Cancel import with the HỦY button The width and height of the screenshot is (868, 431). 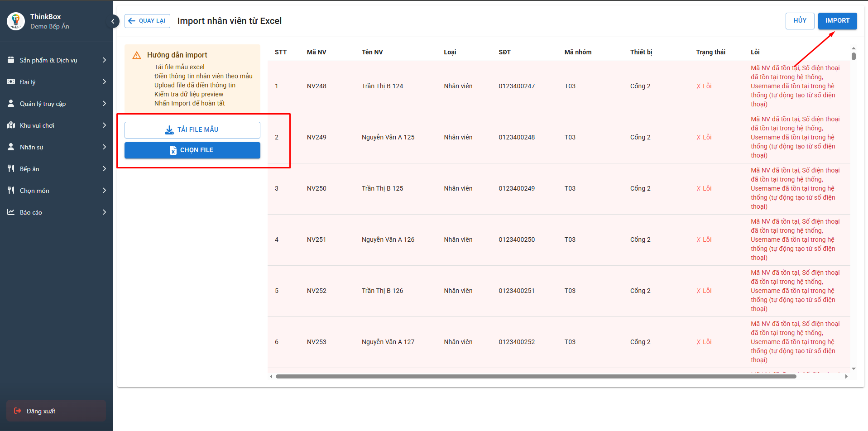click(800, 21)
